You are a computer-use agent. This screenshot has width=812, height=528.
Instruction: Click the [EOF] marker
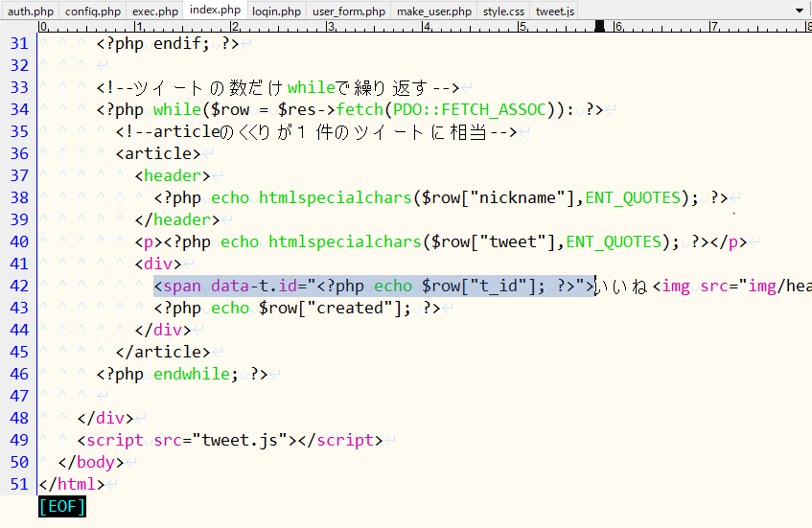(x=62, y=506)
